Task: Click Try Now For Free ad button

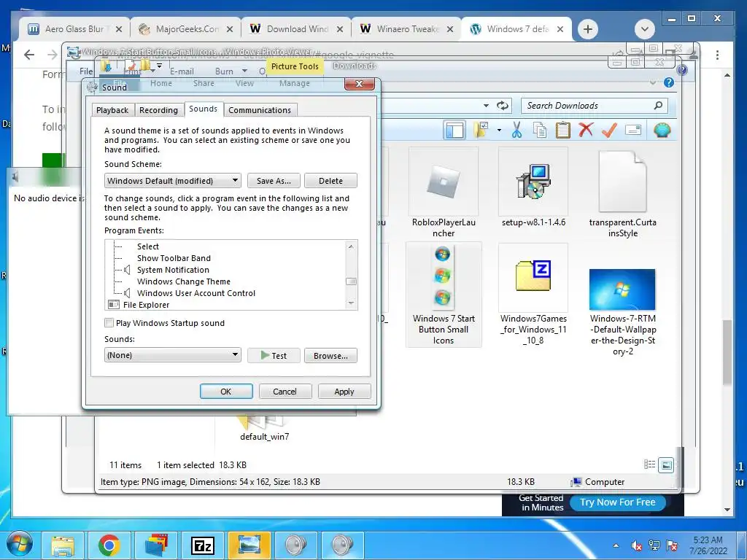Action: pyautogui.click(x=618, y=502)
